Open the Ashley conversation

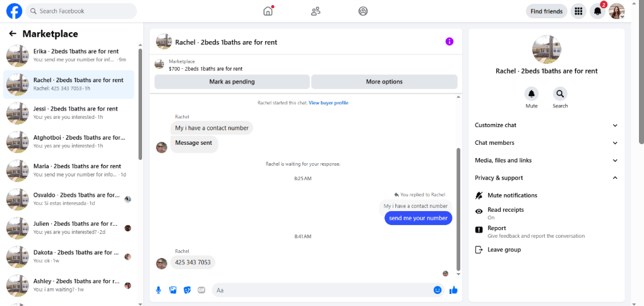tap(69, 286)
